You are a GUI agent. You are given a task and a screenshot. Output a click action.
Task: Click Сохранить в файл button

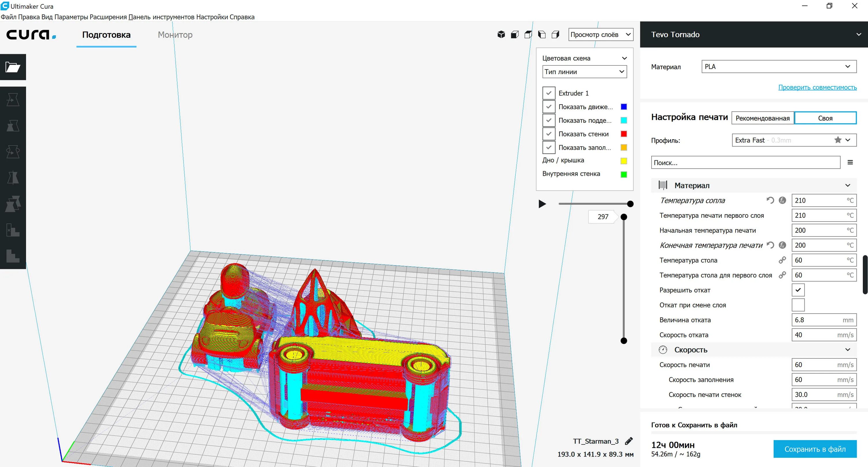tap(815, 449)
